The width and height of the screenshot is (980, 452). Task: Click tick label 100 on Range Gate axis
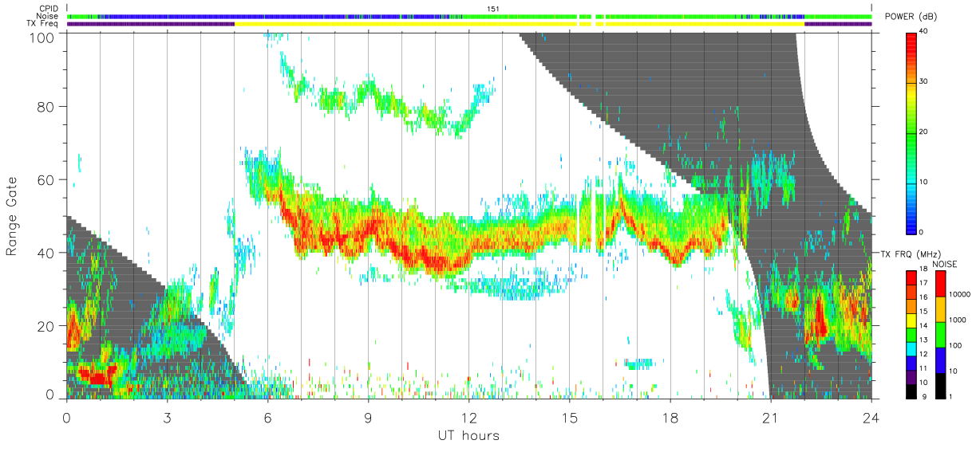(x=42, y=37)
